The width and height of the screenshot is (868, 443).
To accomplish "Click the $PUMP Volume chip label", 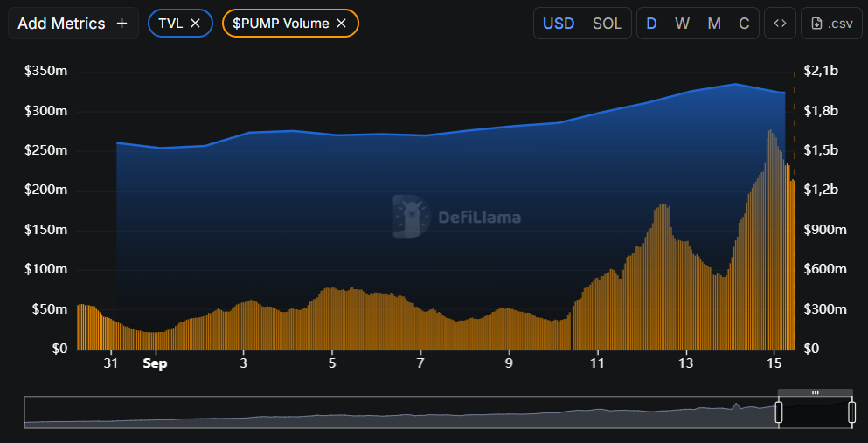I will click(281, 24).
